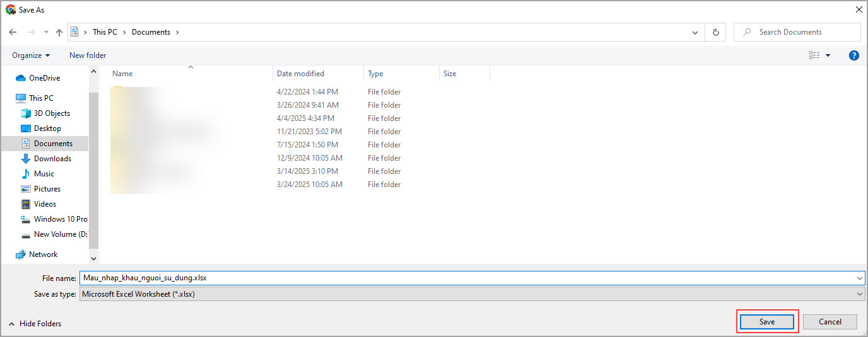Screen dimensions: 868x337
Task: Click the Videos film icon
Action: tap(26, 204)
